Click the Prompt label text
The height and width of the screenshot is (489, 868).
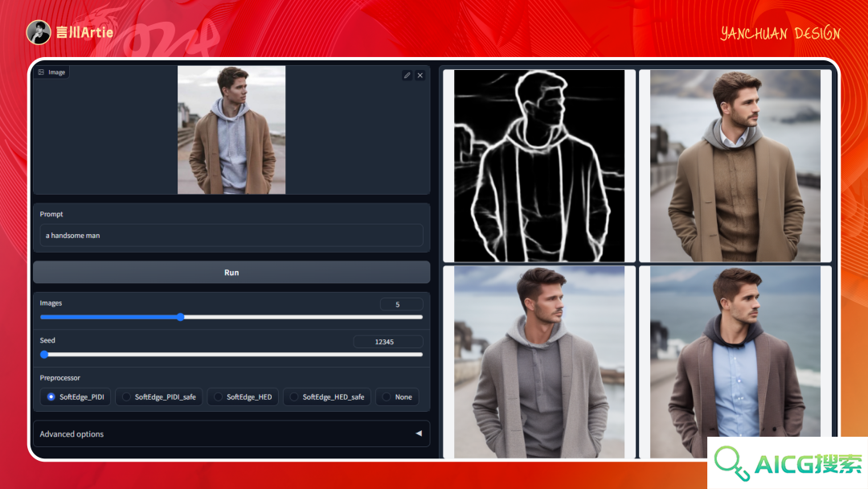[51, 214]
